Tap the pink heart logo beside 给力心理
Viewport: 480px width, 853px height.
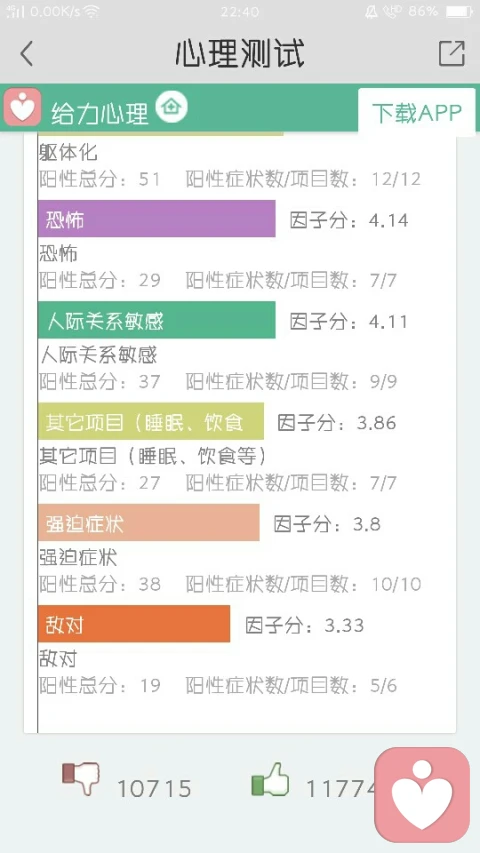coord(22,107)
